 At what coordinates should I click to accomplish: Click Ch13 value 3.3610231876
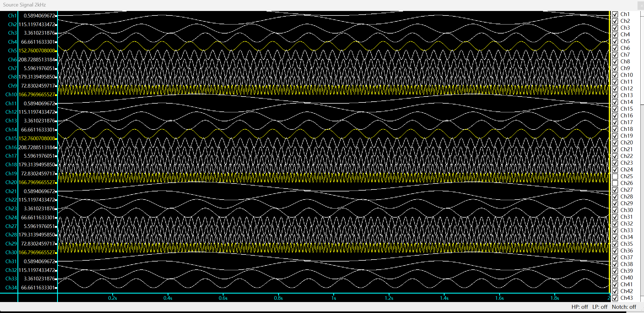point(39,121)
